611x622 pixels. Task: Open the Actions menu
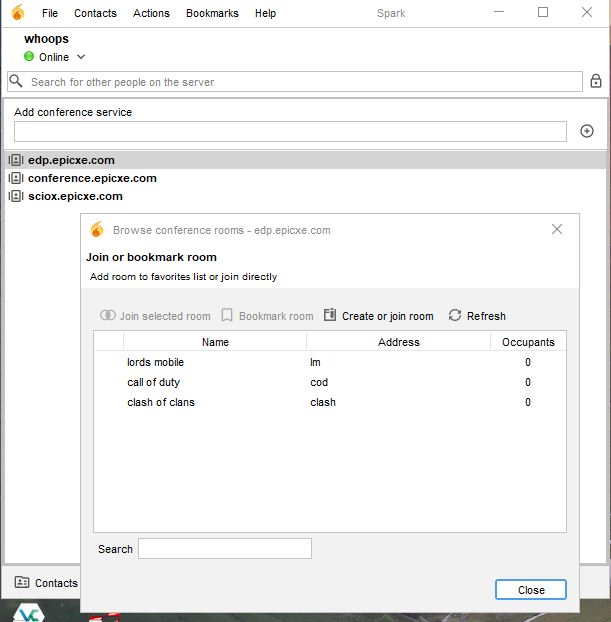151,13
